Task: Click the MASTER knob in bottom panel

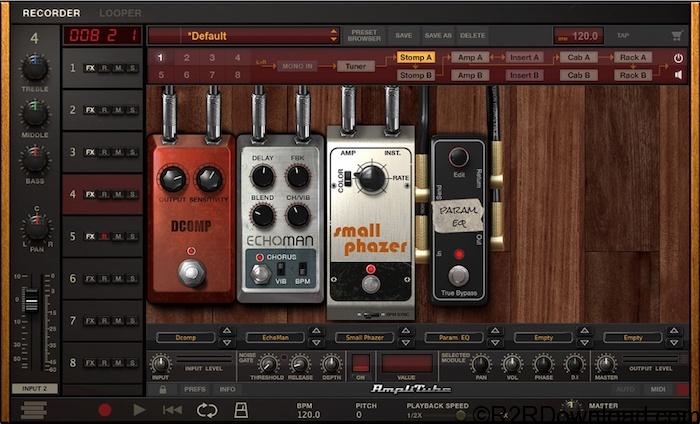Action: tap(606, 364)
